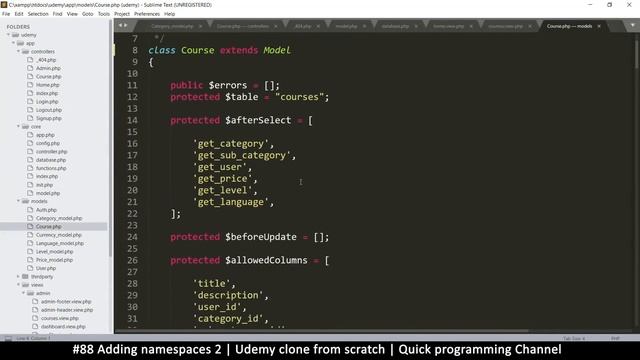
Task: Open Level_model.php in the sidebar
Action: [54, 252]
